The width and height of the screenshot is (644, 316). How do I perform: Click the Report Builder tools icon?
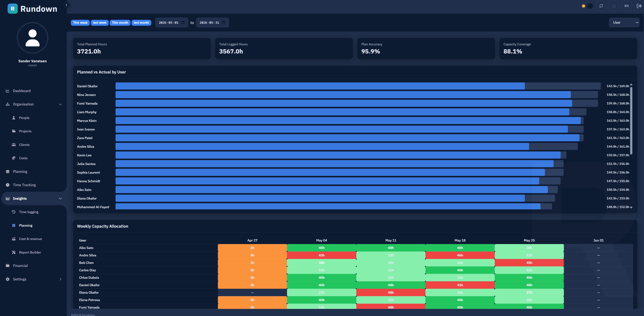pos(14,252)
